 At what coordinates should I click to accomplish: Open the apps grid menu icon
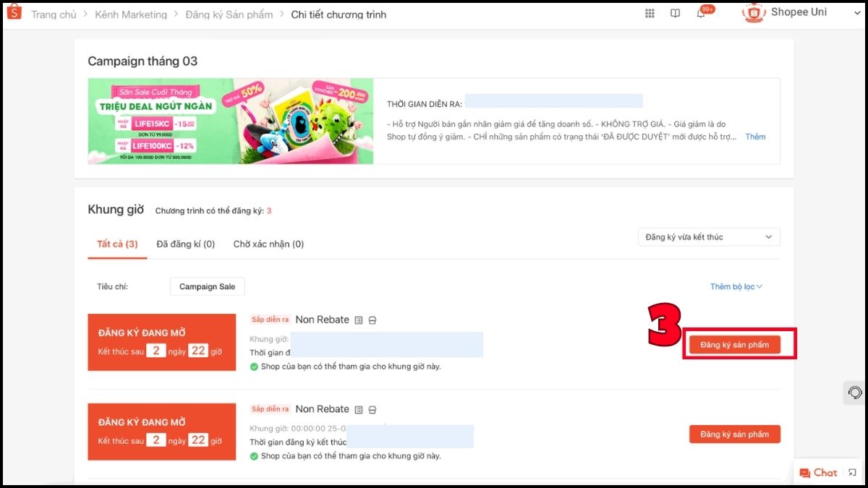click(650, 13)
